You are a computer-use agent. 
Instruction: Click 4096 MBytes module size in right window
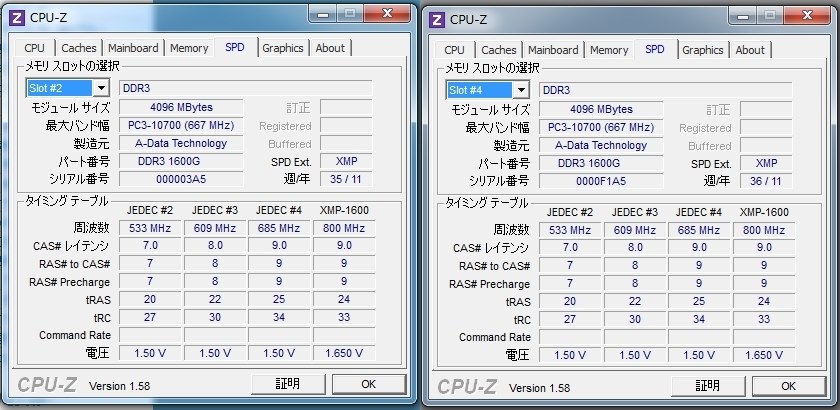601,109
